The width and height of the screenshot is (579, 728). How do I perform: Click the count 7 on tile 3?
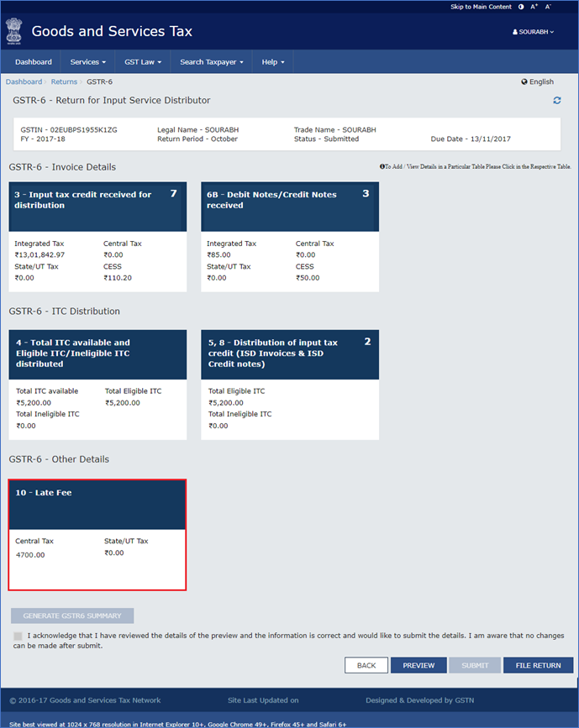(173, 194)
